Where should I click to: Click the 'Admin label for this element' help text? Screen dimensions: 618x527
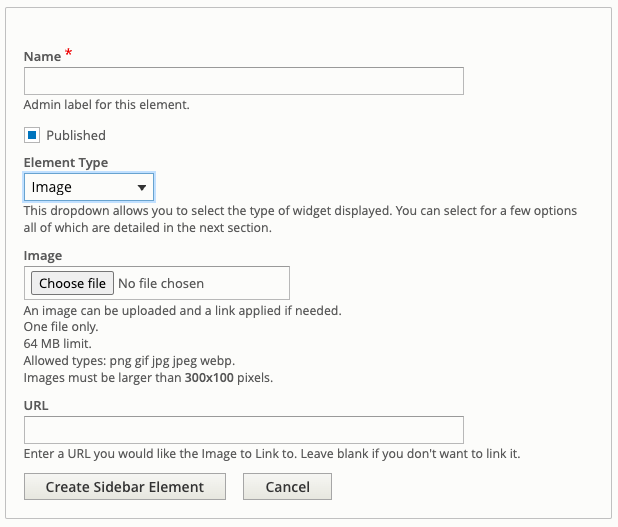(106, 104)
